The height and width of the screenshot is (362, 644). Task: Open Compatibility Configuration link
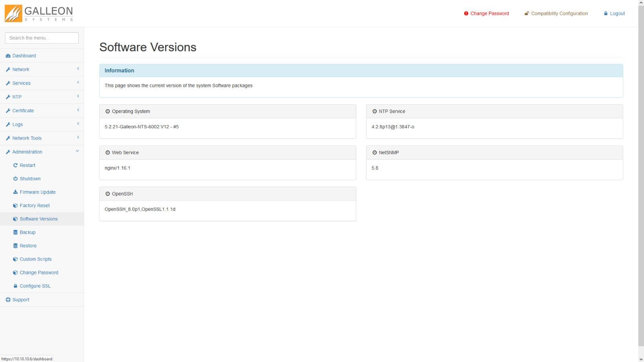point(559,14)
